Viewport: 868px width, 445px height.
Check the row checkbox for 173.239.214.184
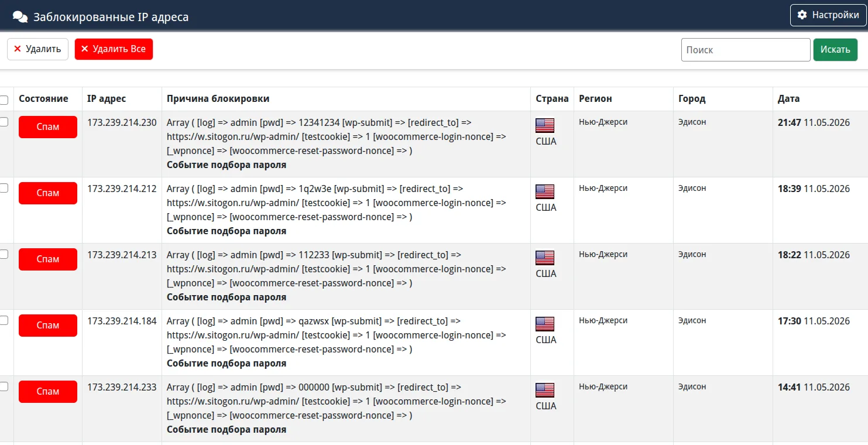click(x=4, y=320)
